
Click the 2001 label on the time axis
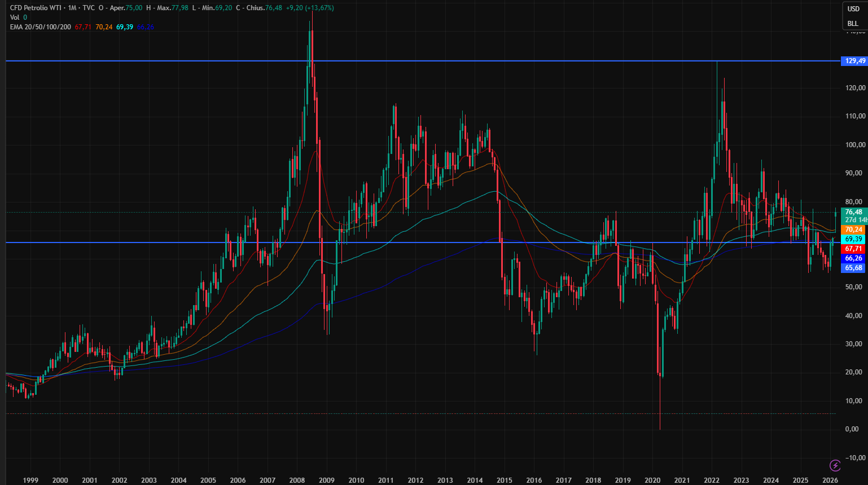point(90,480)
